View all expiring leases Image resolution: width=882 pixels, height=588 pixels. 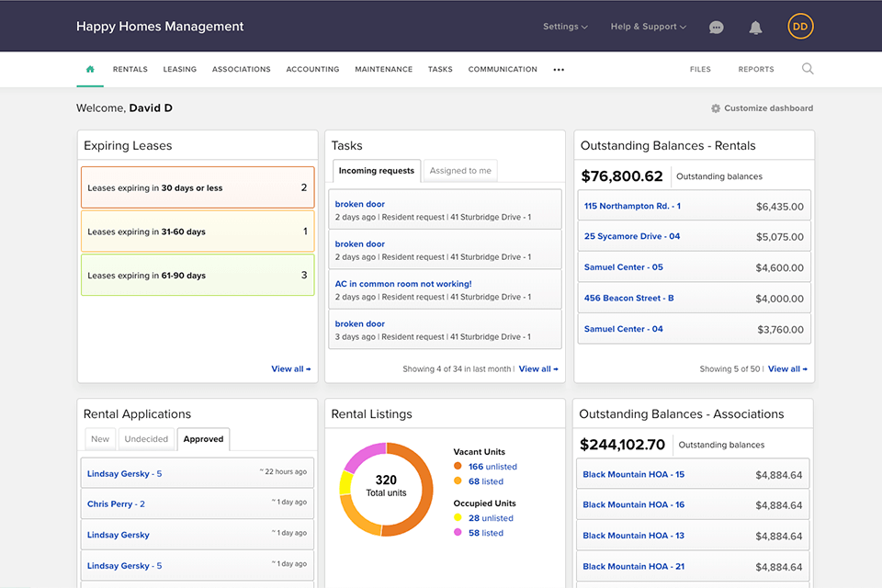point(290,369)
